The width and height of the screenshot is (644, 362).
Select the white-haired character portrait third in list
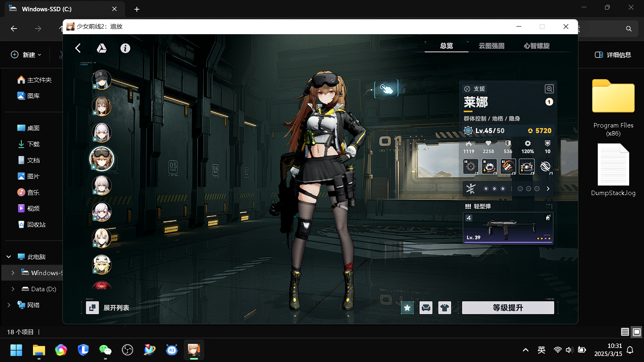coord(102,133)
